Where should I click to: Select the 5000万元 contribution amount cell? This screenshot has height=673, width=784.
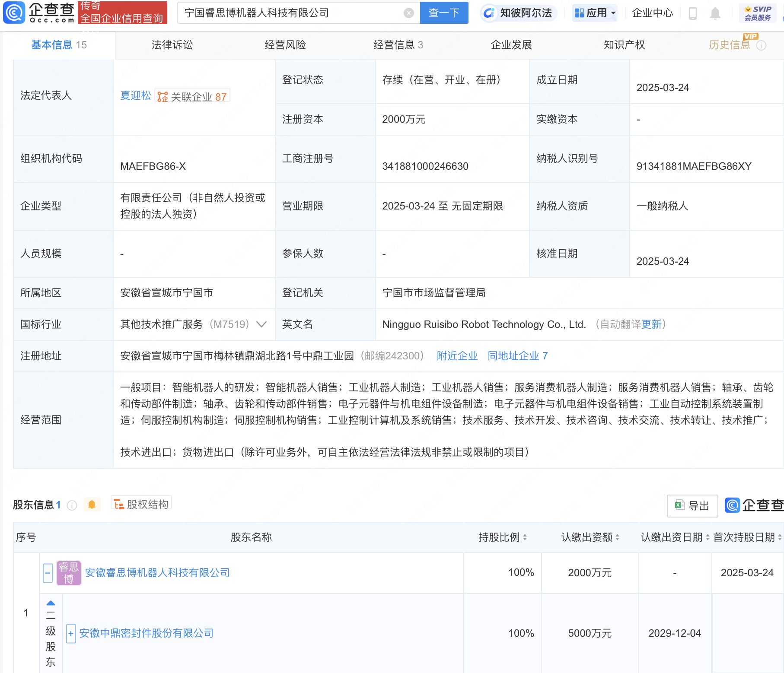click(590, 633)
